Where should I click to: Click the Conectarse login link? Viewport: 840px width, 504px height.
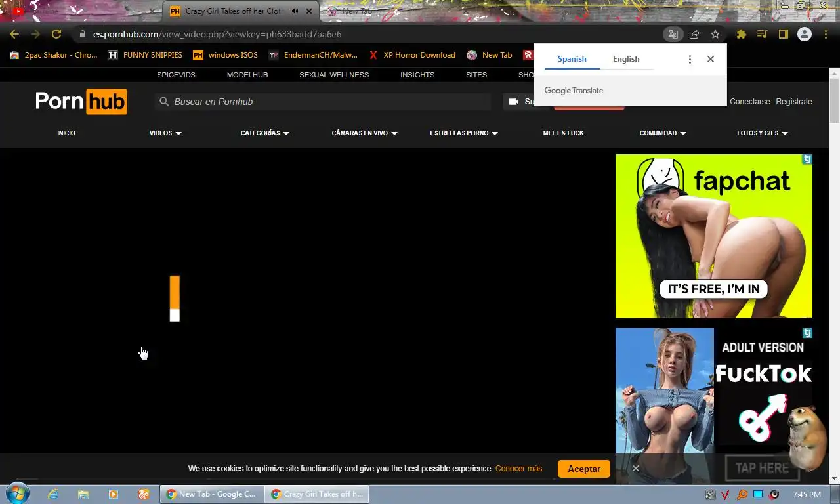coord(749,102)
